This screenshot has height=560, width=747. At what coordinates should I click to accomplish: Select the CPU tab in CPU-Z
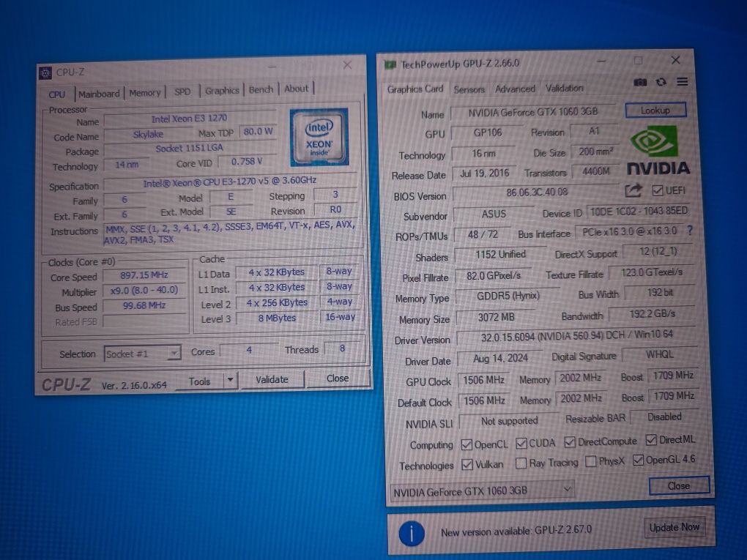(56, 94)
